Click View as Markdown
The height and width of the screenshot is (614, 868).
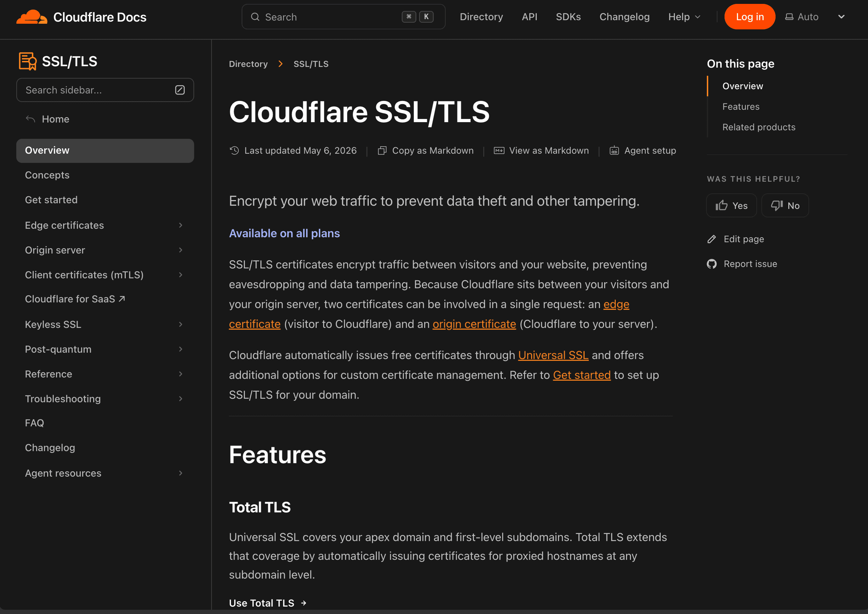click(541, 150)
